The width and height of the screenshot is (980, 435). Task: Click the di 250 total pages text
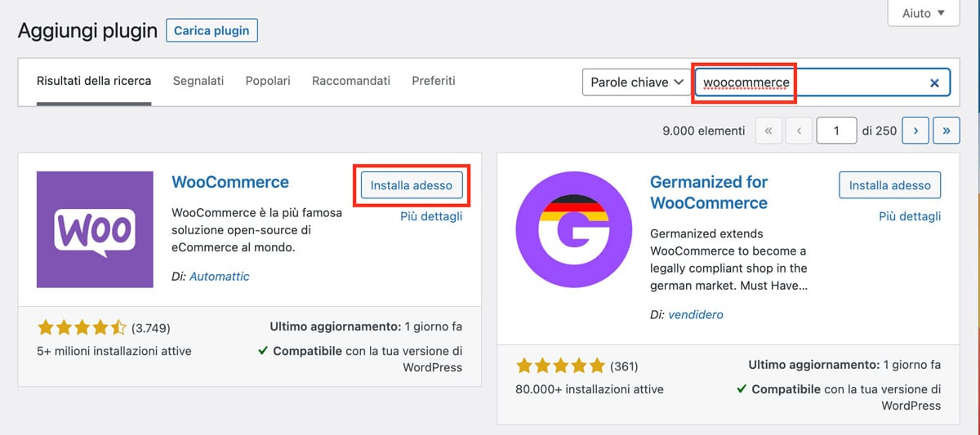pyautogui.click(x=879, y=131)
